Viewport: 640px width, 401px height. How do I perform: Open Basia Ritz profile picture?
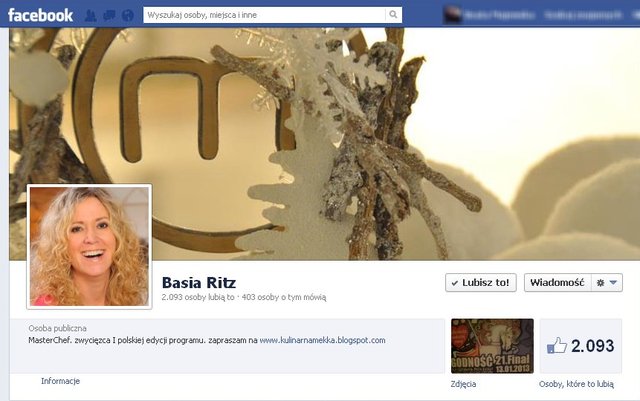tap(89, 246)
